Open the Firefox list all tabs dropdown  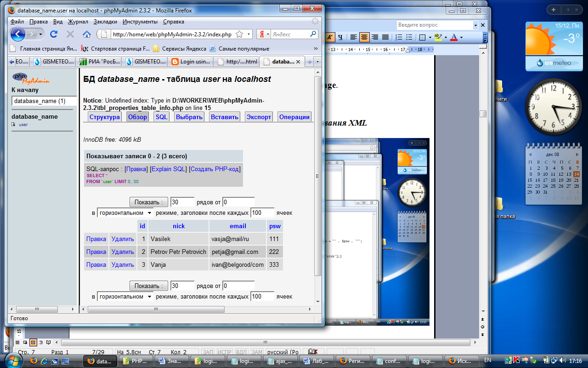tap(317, 61)
